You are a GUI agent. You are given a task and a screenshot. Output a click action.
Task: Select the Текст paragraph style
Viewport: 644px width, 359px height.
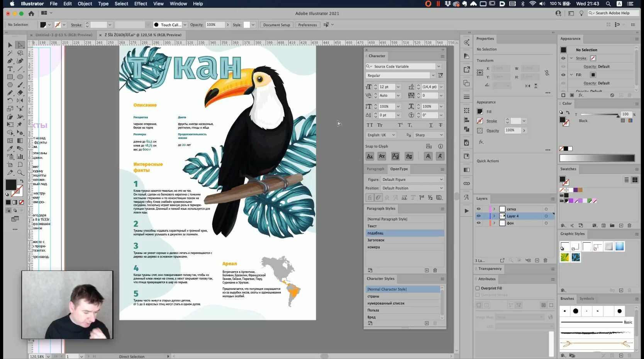tap(405, 226)
